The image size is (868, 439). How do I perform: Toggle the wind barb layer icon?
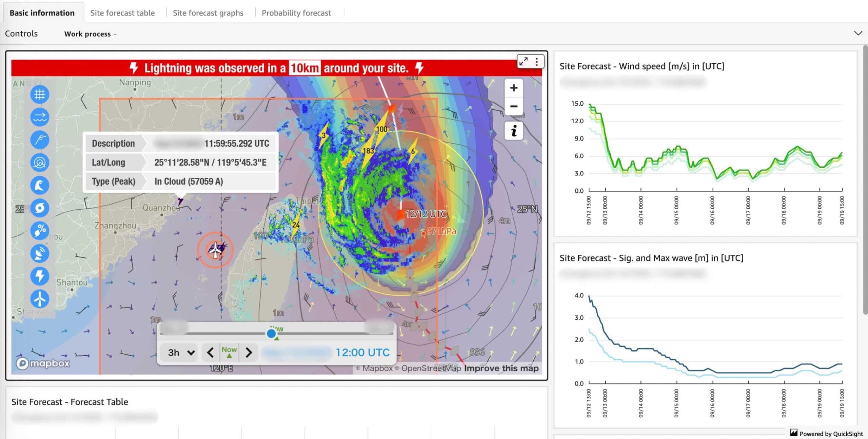(40, 140)
